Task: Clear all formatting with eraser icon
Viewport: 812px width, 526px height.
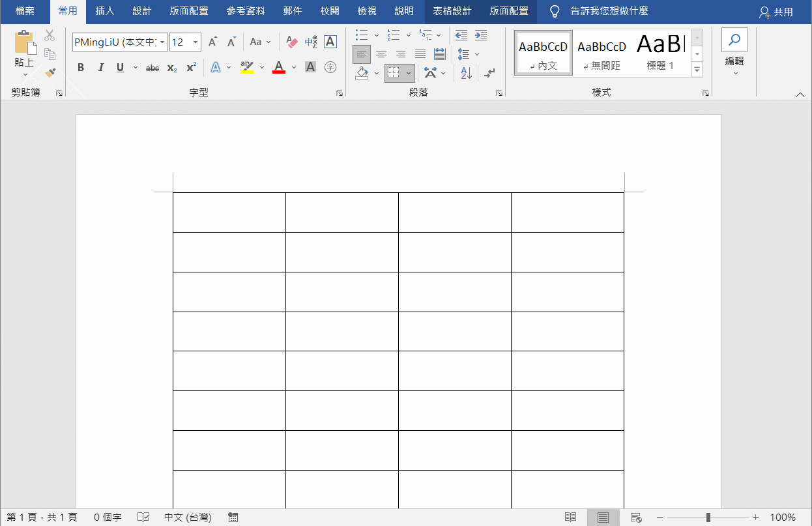Action: pos(291,42)
